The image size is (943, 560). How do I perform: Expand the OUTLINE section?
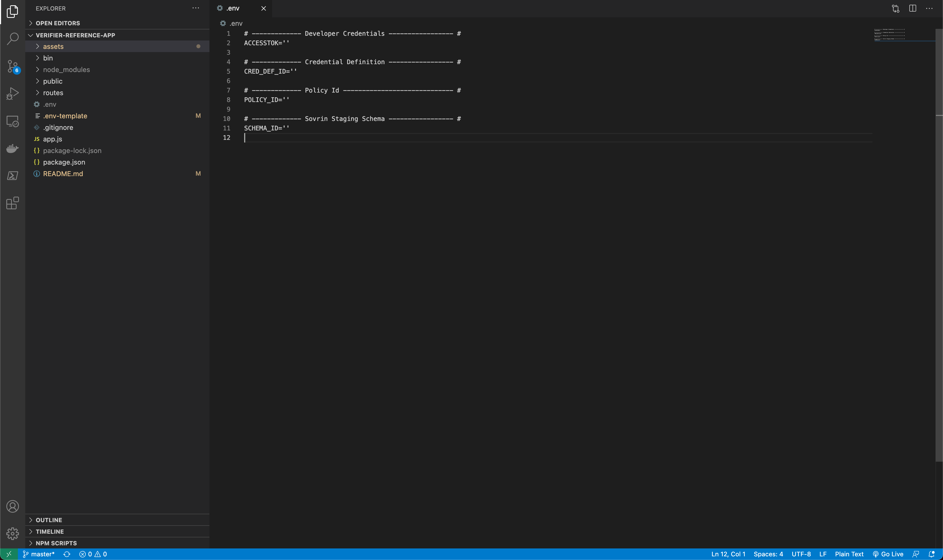[x=117, y=520]
